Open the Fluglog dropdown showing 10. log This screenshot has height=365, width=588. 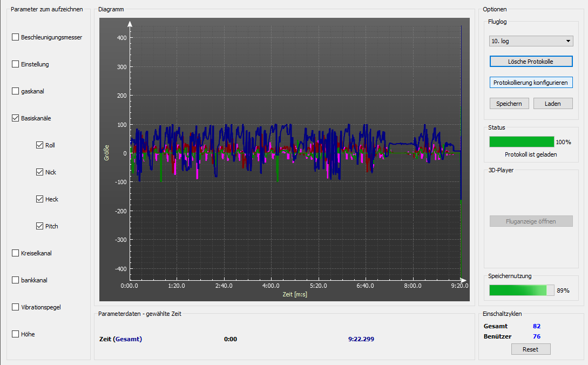531,41
